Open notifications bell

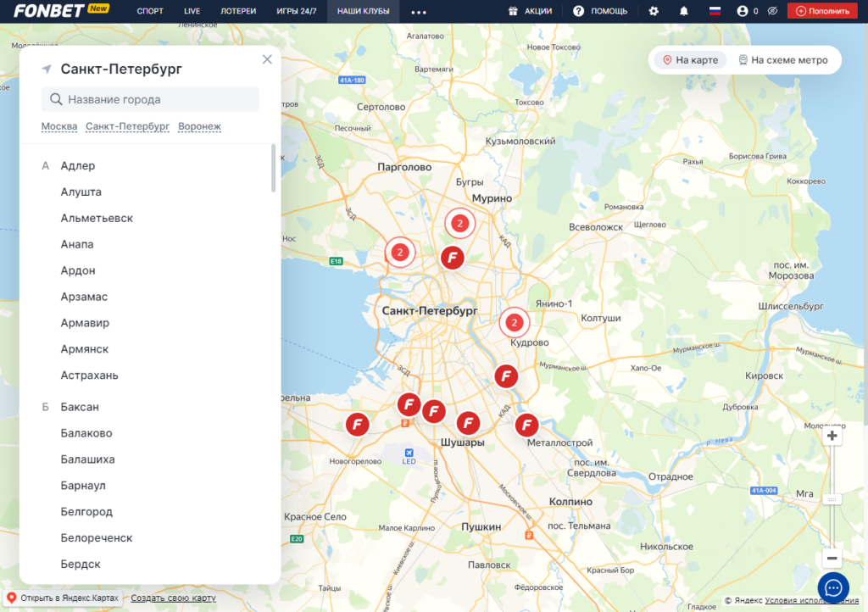point(684,11)
